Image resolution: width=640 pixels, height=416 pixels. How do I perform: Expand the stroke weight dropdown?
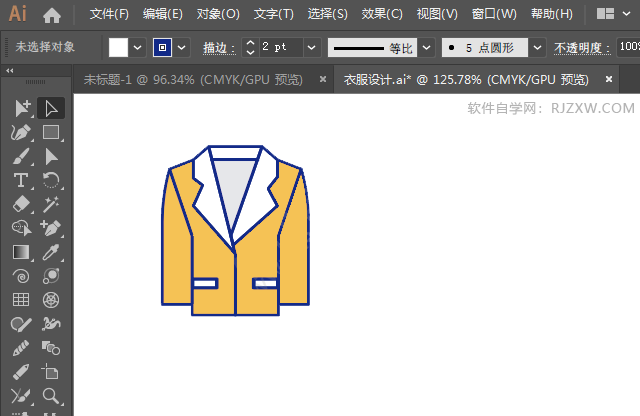[x=311, y=47]
